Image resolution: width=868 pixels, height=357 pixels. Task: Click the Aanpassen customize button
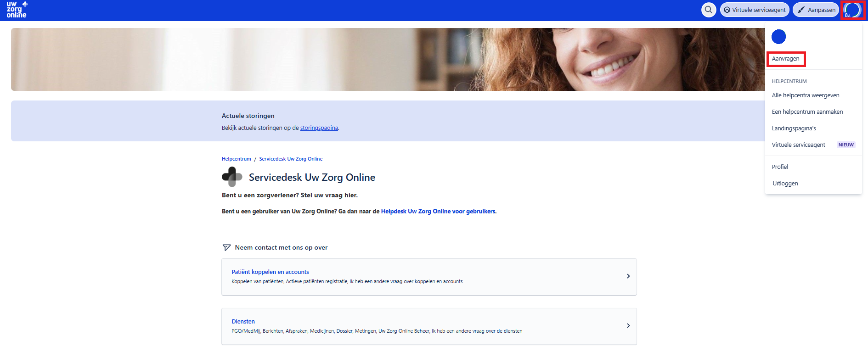(x=816, y=10)
